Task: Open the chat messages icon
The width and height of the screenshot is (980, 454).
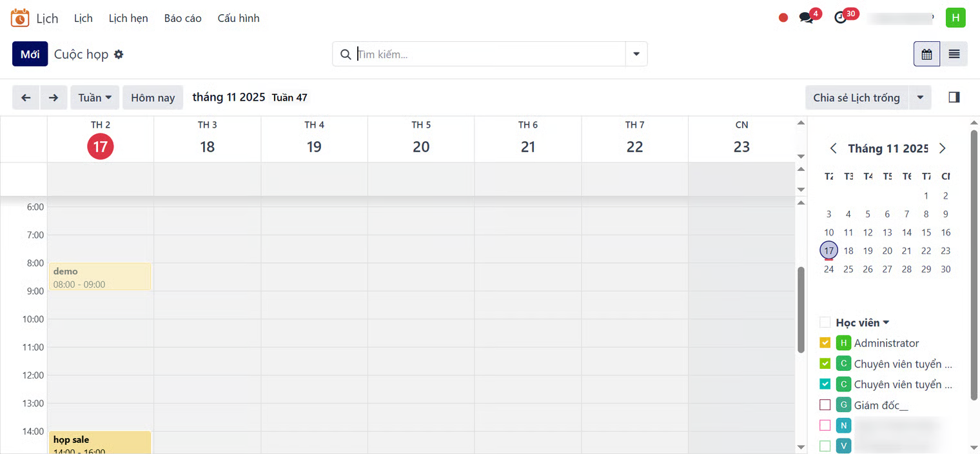Action: (x=807, y=18)
